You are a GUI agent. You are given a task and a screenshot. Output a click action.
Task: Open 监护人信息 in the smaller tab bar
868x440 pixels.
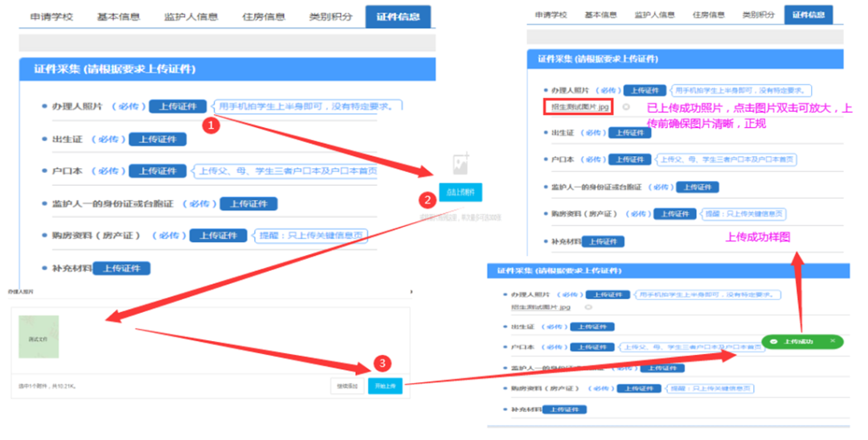click(654, 15)
